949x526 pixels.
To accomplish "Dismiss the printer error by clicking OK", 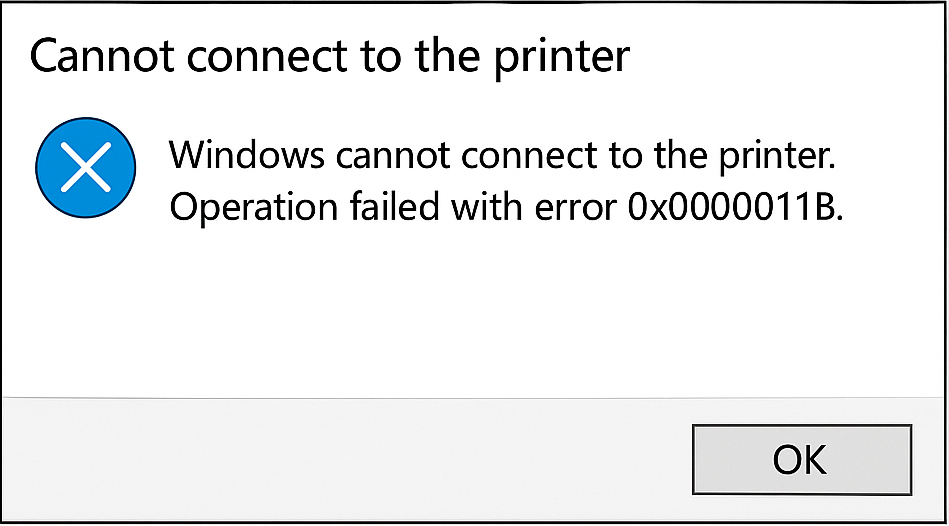I will (x=802, y=459).
